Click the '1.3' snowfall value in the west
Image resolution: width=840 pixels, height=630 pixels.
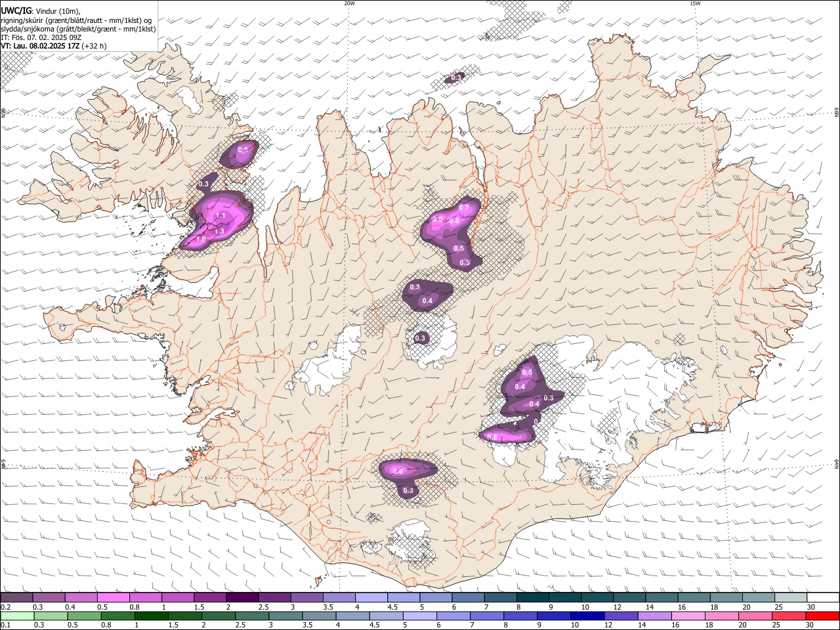[x=219, y=232]
